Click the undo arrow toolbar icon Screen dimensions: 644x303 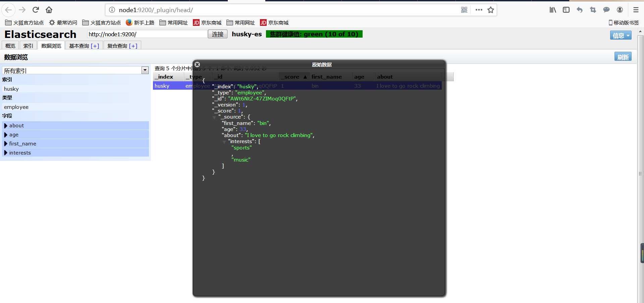click(x=580, y=10)
